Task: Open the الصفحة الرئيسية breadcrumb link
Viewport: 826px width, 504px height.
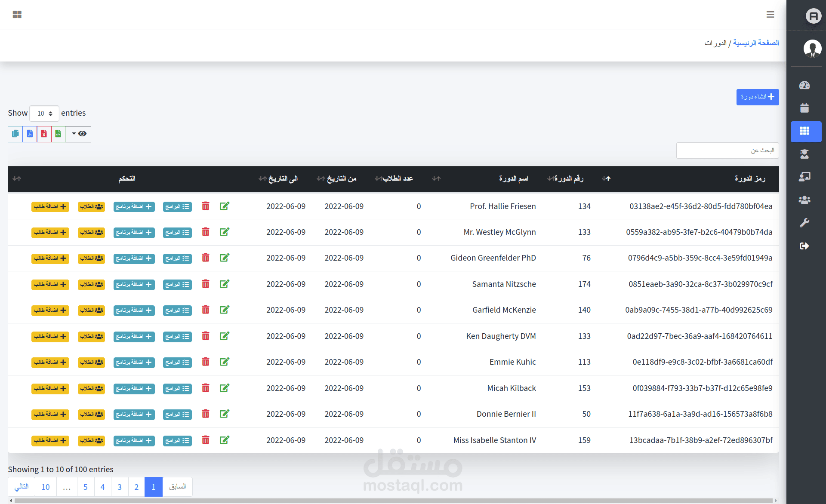Action: pos(756,43)
